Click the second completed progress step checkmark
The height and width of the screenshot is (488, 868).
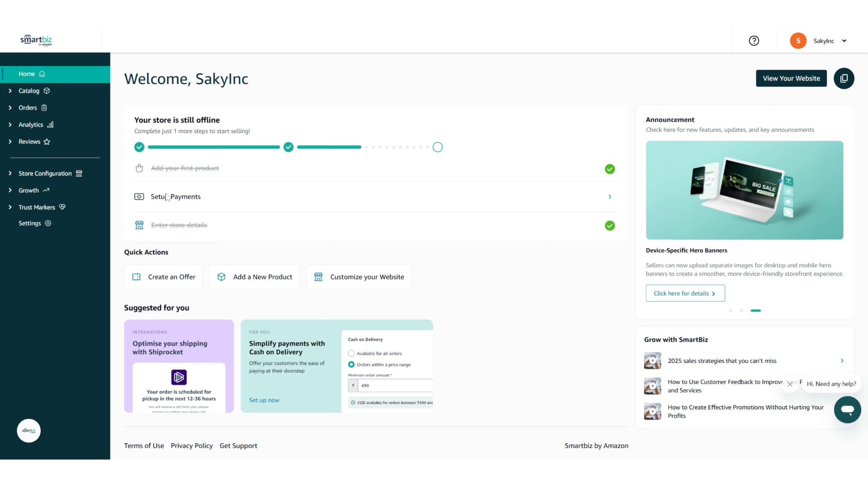(288, 147)
